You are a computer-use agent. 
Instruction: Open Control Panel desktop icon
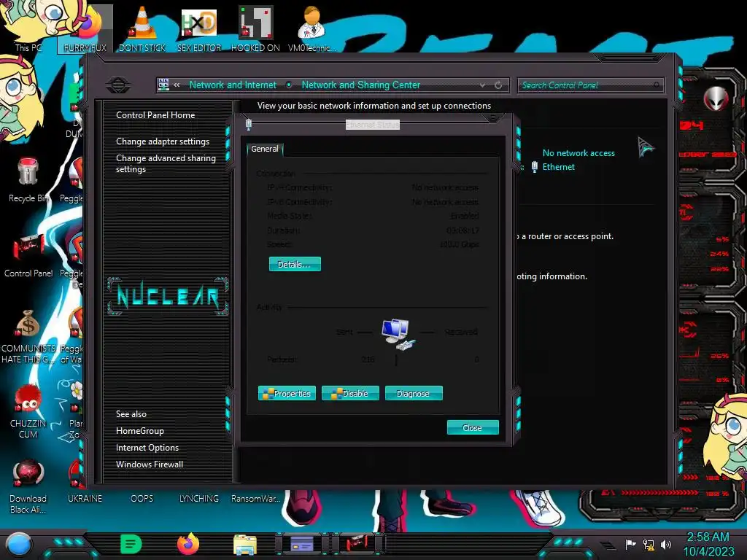28,255
